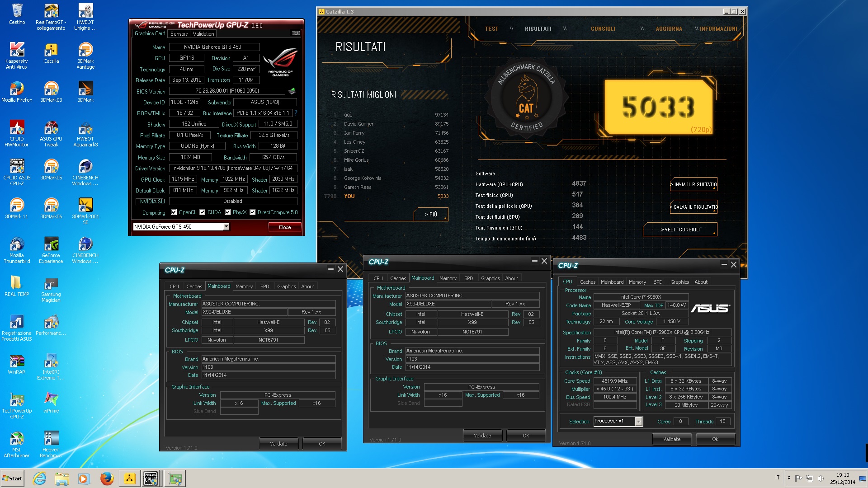Open Mozilla Thunderbird desktop icon
The width and height of the screenshot is (868, 488).
(17, 250)
